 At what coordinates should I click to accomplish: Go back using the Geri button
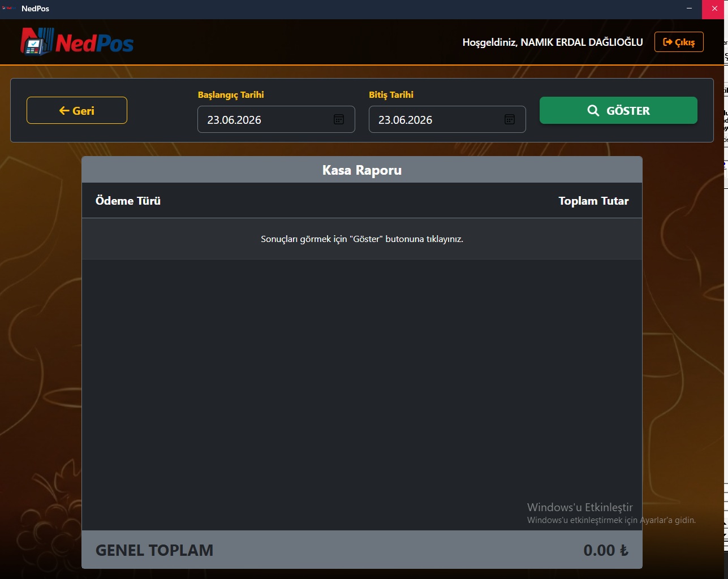pyautogui.click(x=77, y=110)
